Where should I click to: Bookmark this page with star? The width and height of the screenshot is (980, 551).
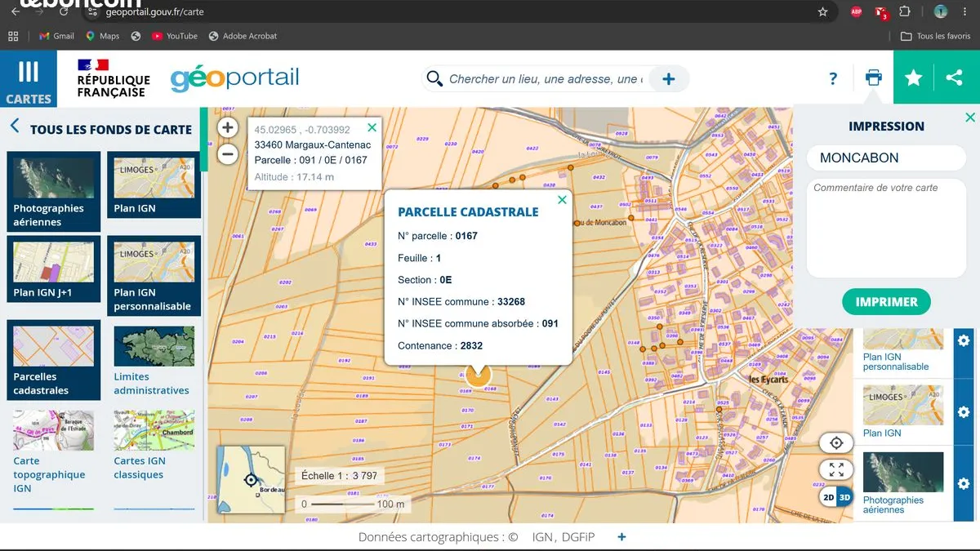pos(823,12)
